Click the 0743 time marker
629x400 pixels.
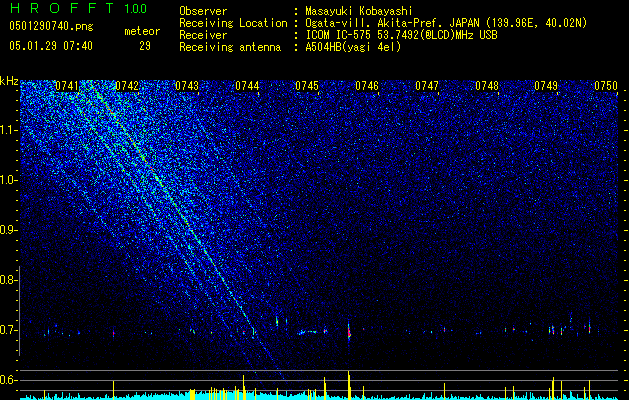187,86
